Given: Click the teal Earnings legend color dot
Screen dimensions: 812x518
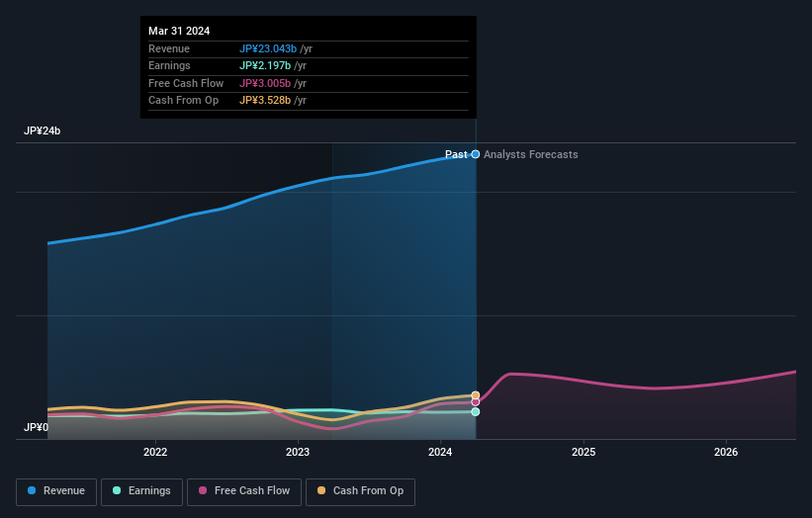Looking at the screenshot, I should click(117, 490).
